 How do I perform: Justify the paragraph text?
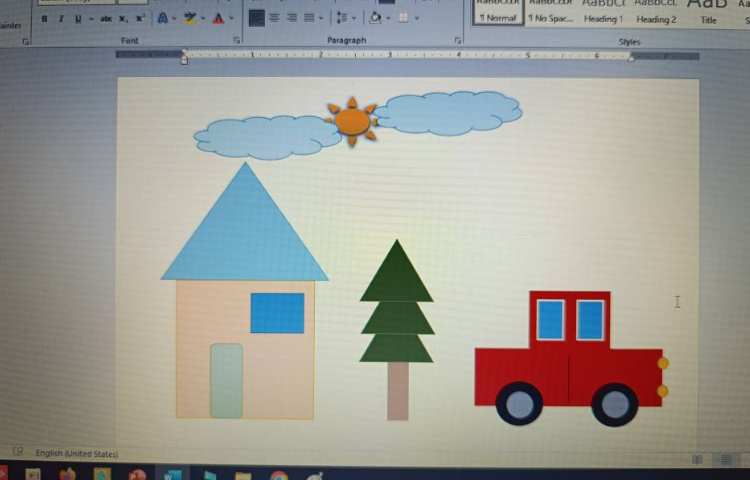tap(309, 18)
